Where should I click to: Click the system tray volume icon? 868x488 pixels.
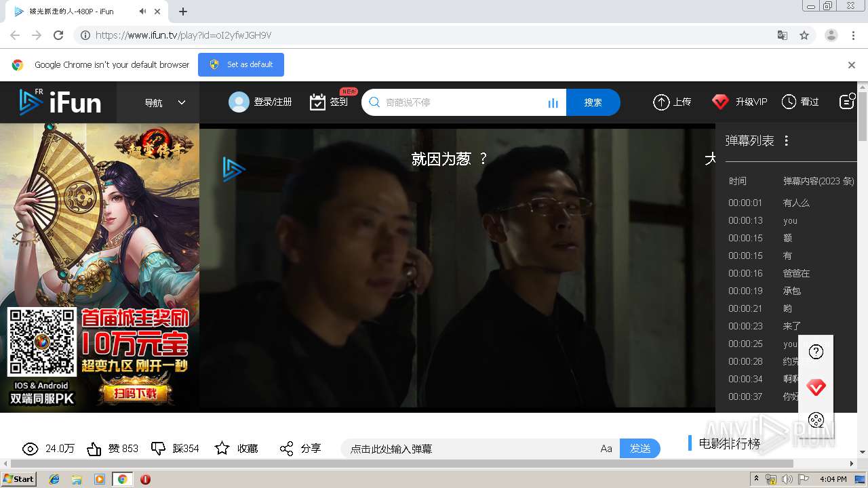coord(787,479)
